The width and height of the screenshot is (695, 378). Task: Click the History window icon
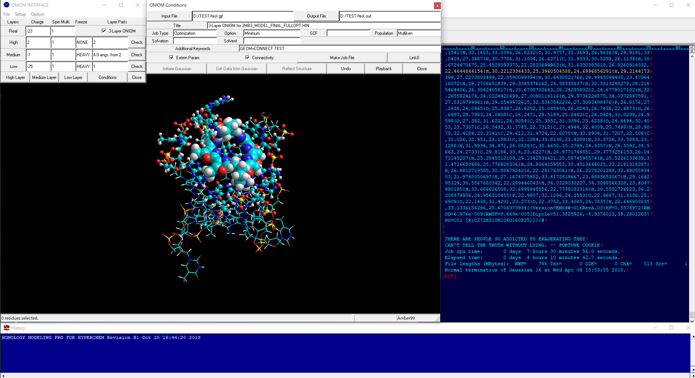[6, 328]
